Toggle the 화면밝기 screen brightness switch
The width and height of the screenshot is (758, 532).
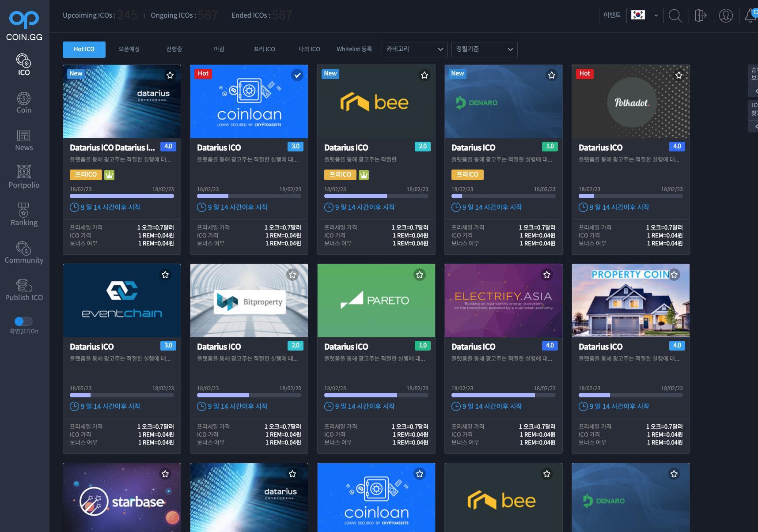[23, 321]
